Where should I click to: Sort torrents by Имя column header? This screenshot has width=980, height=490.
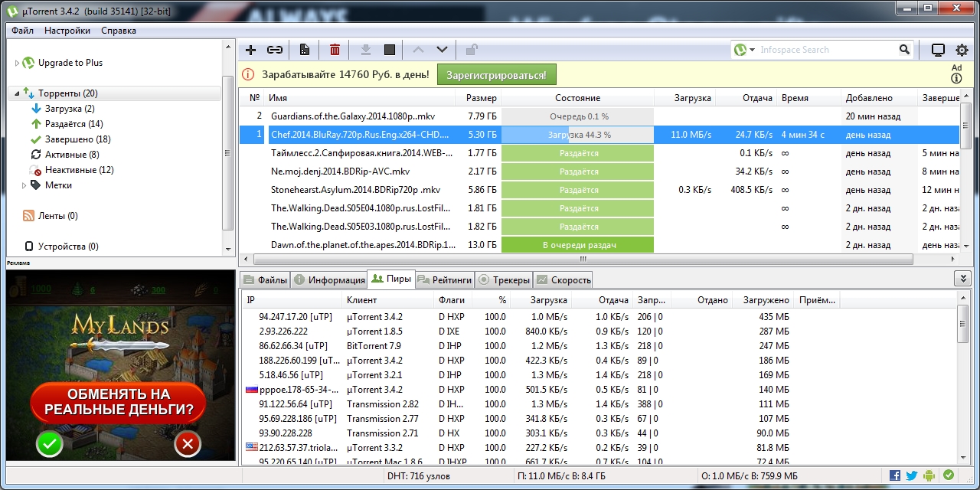coord(360,98)
